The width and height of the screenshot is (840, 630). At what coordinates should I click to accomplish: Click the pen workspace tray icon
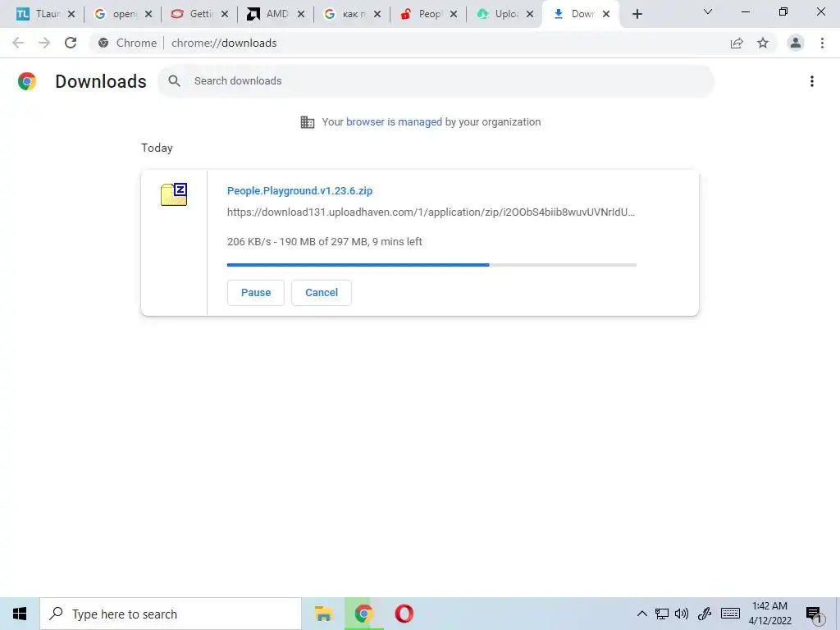[704, 614]
